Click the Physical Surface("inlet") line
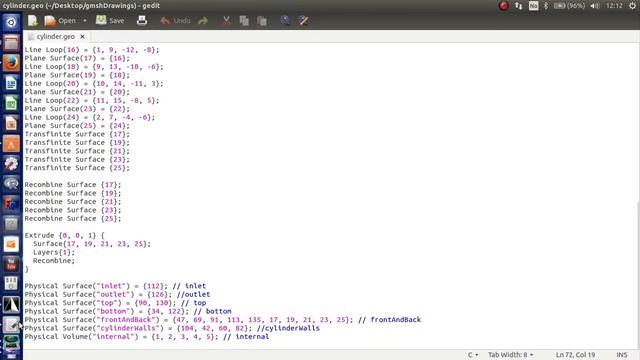Viewport: 640px width, 360px height. click(115, 286)
